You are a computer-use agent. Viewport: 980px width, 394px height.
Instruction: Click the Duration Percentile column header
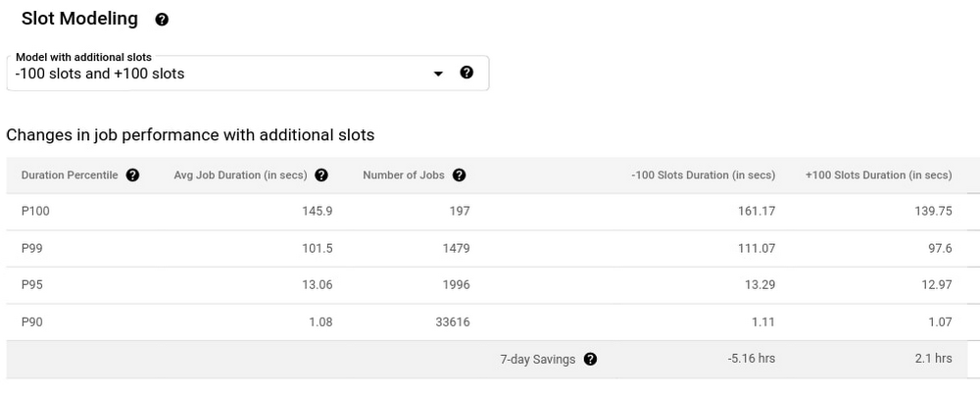coord(70,175)
